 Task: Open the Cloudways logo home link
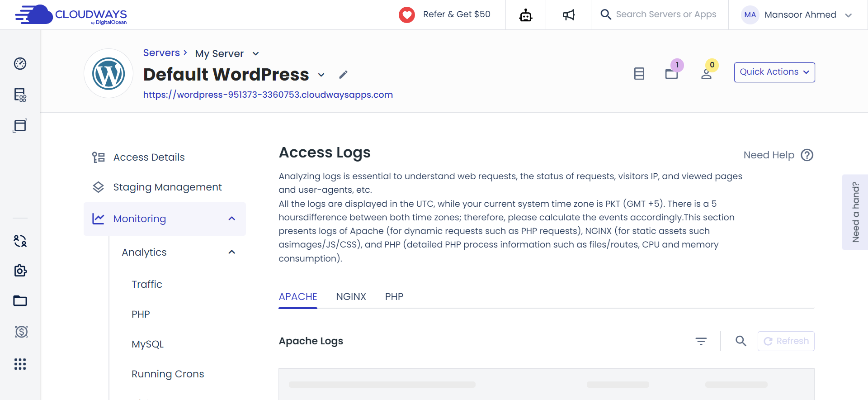point(71,14)
